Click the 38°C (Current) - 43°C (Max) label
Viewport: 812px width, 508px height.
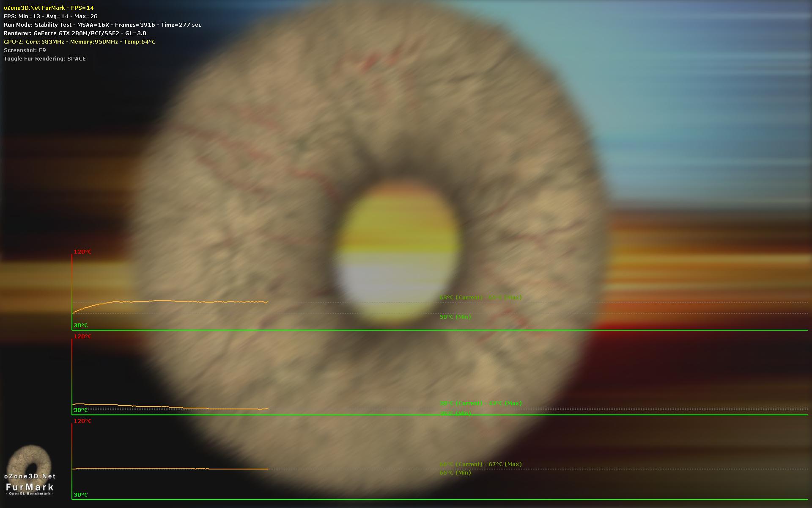pos(480,403)
